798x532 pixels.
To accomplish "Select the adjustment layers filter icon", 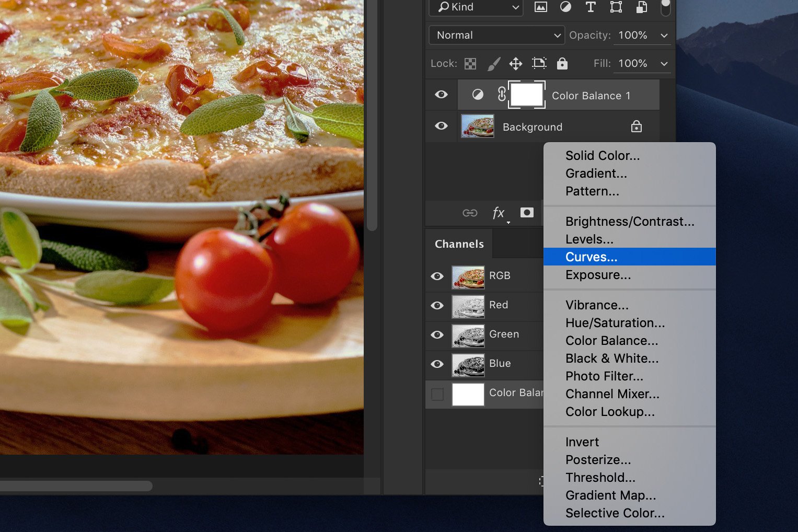I will [x=565, y=7].
